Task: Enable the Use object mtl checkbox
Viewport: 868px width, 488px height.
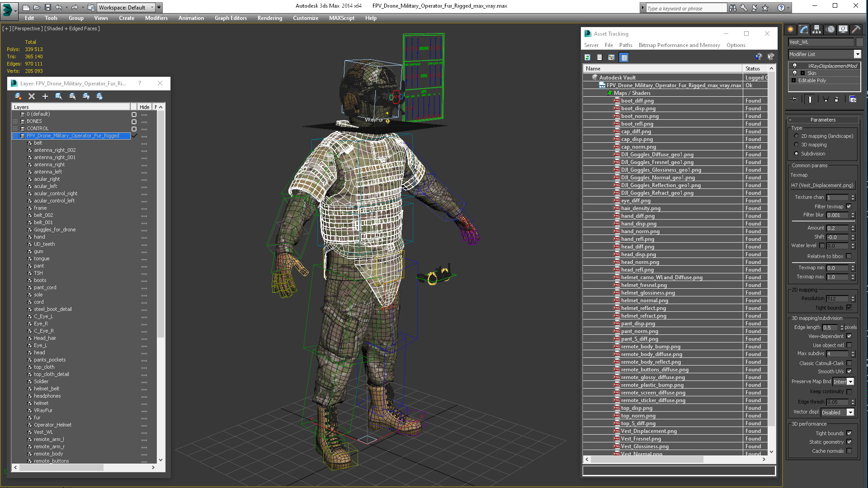Action: pos(849,345)
